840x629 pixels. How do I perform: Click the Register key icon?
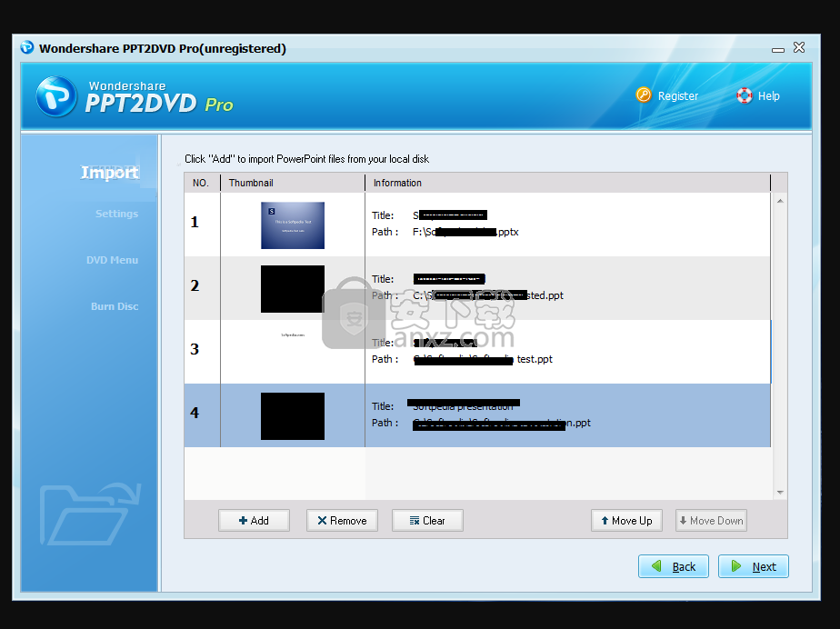tap(644, 95)
